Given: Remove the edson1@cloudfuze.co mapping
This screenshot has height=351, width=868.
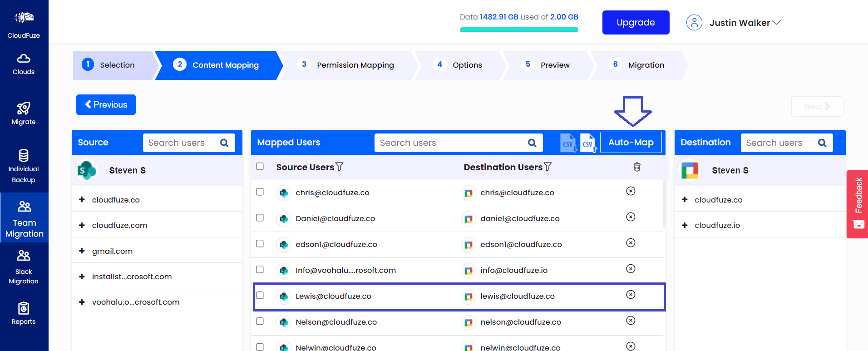Looking at the screenshot, I should coord(631,243).
